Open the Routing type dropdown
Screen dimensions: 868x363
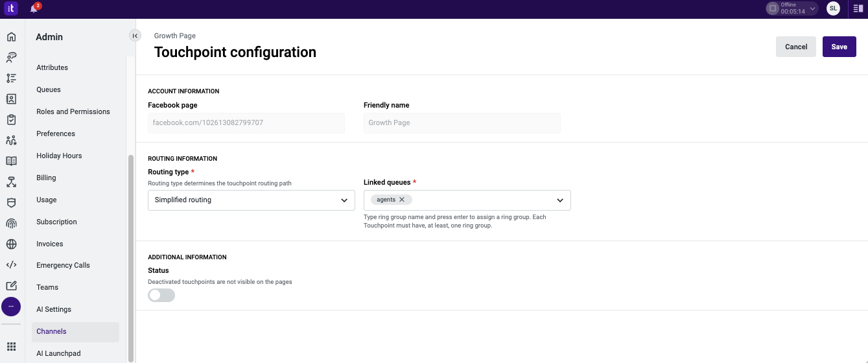252,200
